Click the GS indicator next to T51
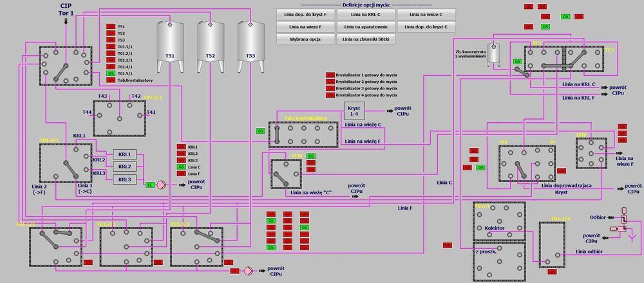 111,26
